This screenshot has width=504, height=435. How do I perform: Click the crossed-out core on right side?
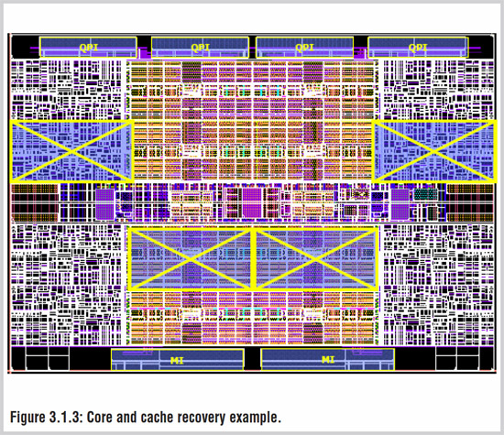(434, 151)
